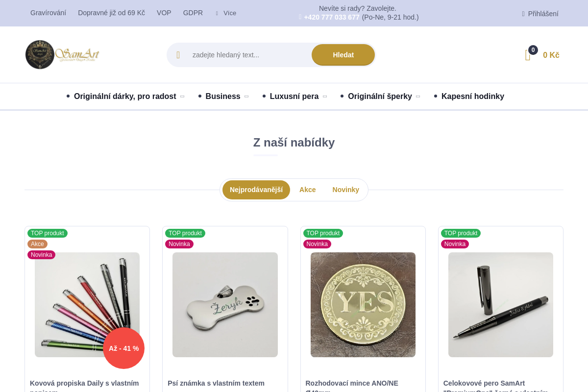Viewport: 588px width, 392px height.
Task: Open the YES coin product image
Action: point(363,305)
